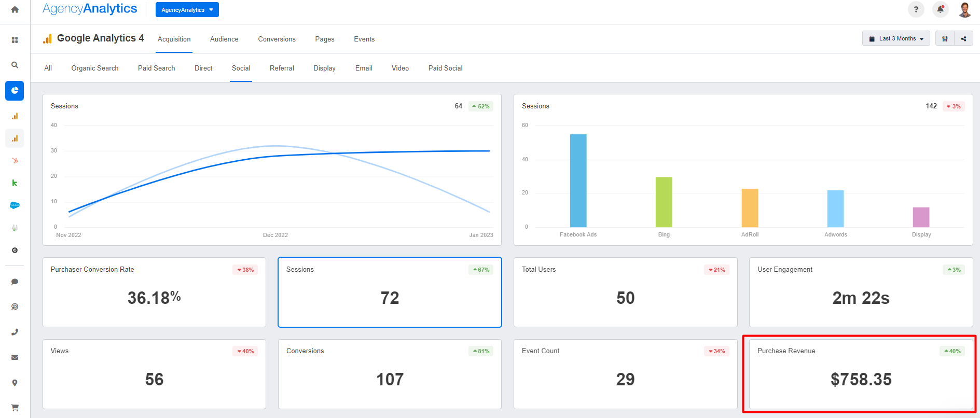Open the user profile avatar menu
The width and height of the screenshot is (980, 418).
pyautogui.click(x=964, y=9)
